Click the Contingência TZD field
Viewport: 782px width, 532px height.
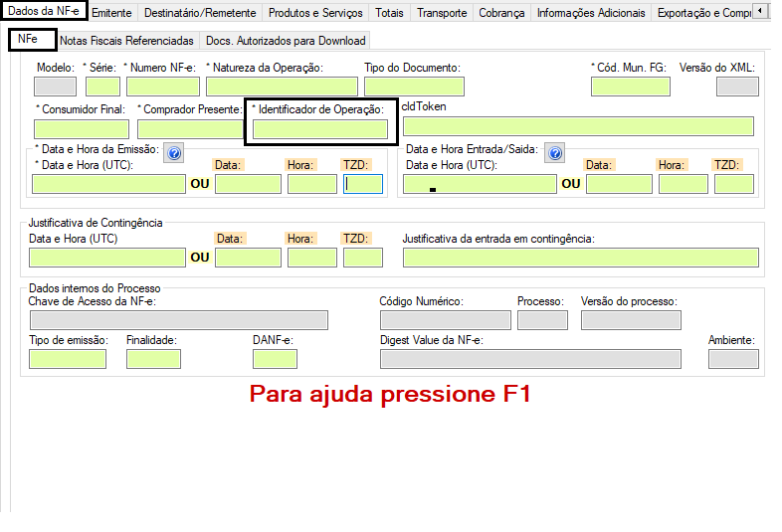tap(363, 258)
